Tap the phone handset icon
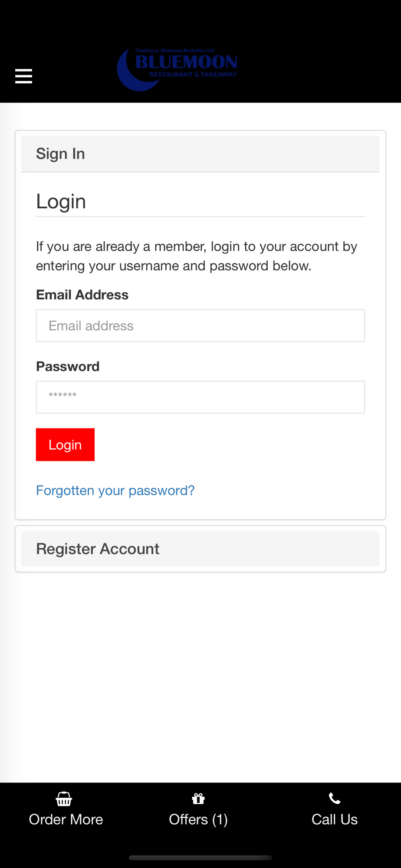This screenshot has width=401, height=868. [335, 799]
